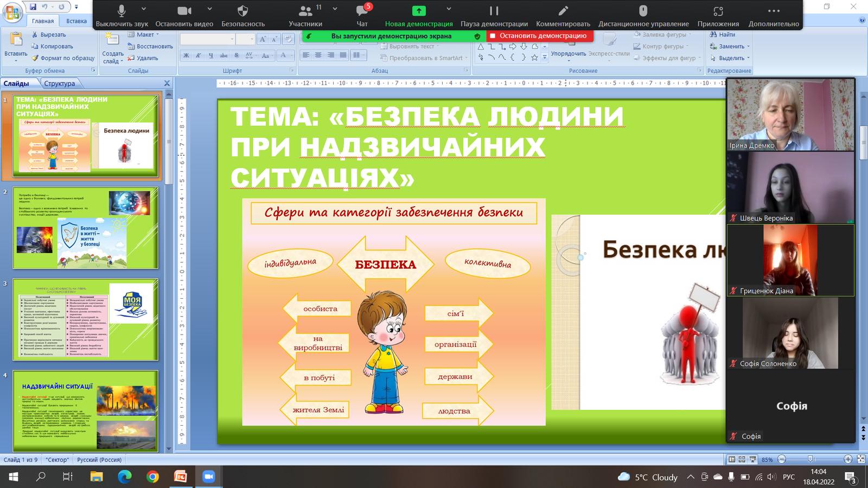Start a New share (Новая демонстрация)
This screenshot has height=488, width=868.
(418, 15)
